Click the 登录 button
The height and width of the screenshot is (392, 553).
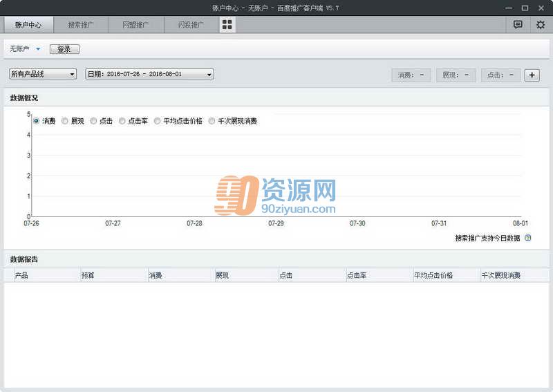[64, 49]
